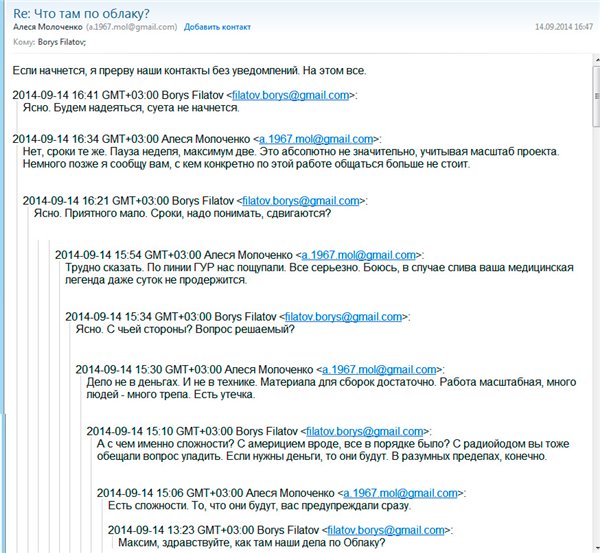600x553 pixels.
Task: Open a.1967.mol email link in 16:34 message
Action: pyautogui.click(x=316, y=139)
